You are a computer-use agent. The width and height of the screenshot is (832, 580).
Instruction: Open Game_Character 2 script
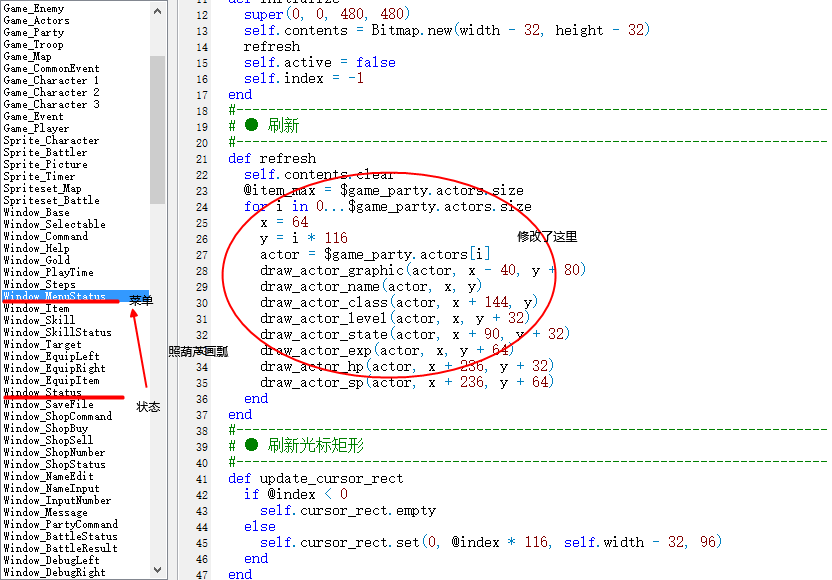point(51,92)
